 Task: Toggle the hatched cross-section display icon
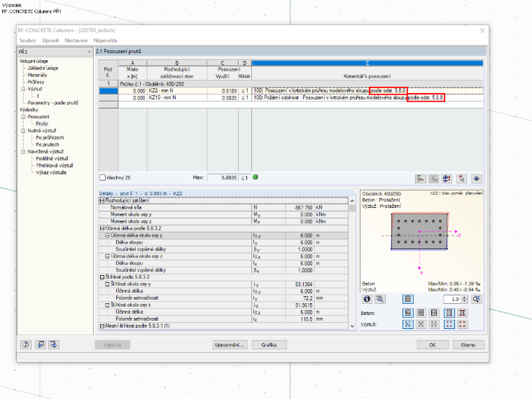pyautogui.click(x=408, y=299)
